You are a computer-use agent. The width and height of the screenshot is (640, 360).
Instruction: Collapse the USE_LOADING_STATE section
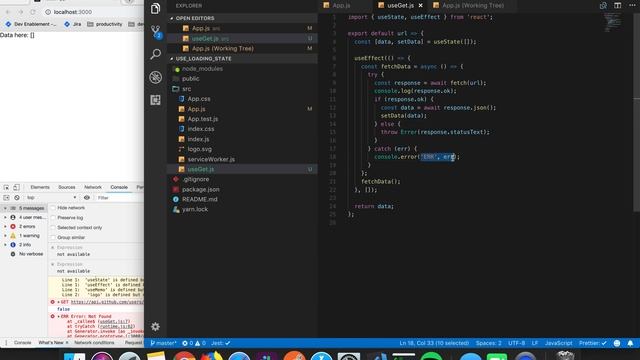(242, 59)
